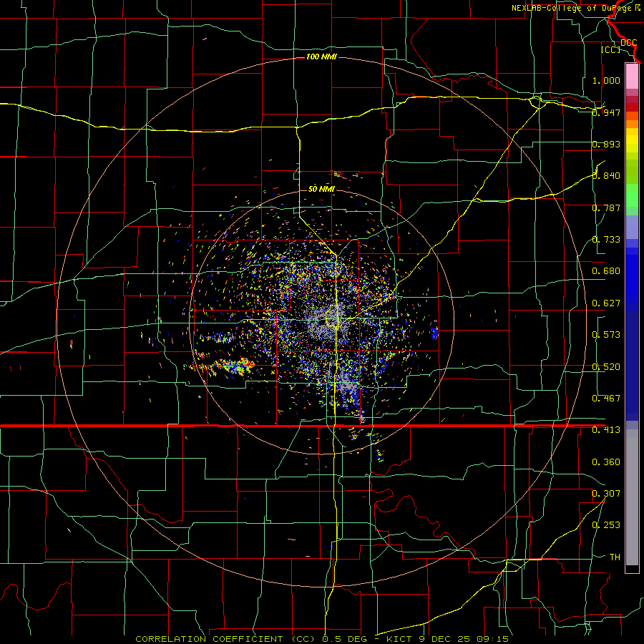Click the 0.413 scale value
Image resolution: width=644 pixels, height=644 pixels.
click(x=606, y=430)
